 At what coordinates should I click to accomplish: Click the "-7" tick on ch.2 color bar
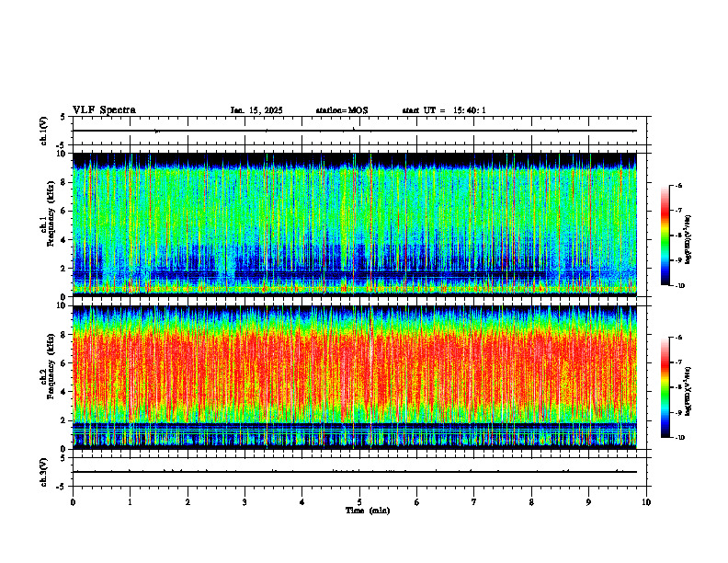(x=678, y=362)
